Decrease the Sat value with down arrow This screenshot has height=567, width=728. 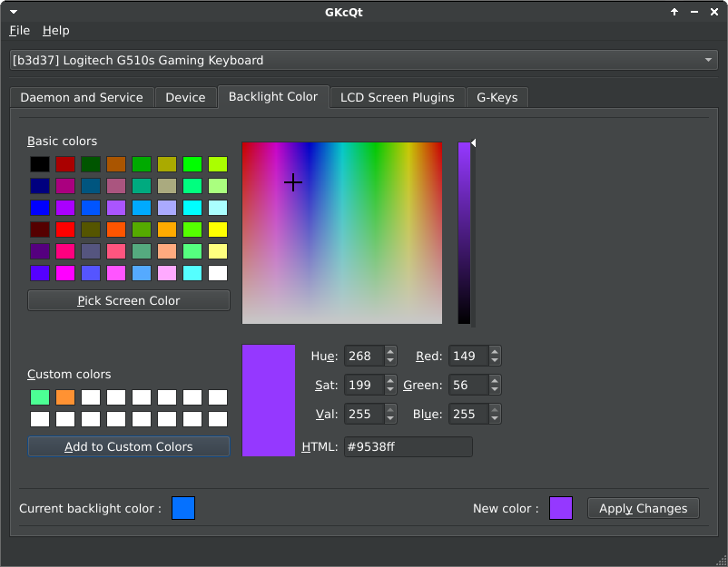pyautogui.click(x=390, y=389)
